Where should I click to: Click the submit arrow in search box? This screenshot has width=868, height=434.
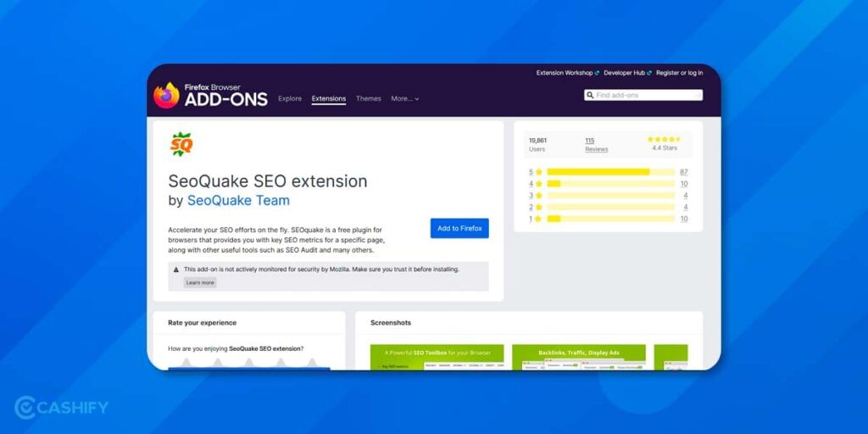coord(698,95)
